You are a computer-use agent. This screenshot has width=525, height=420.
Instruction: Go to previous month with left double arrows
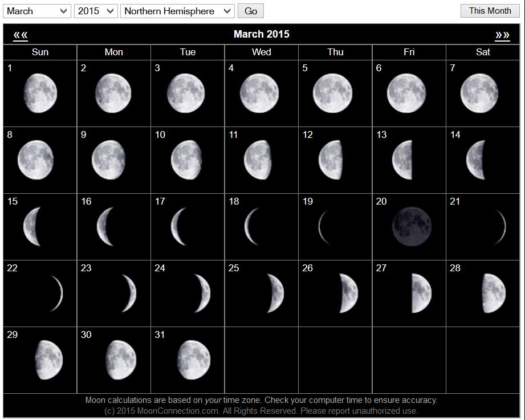[x=21, y=35]
